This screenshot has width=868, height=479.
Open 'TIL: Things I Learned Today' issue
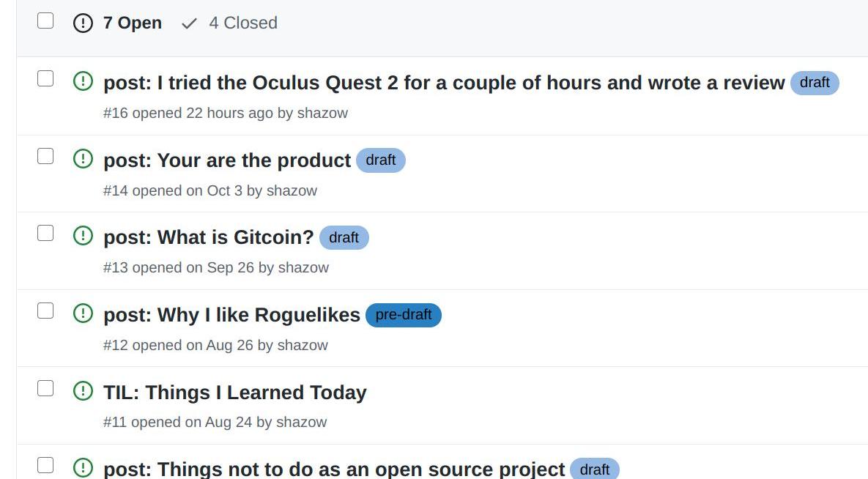pyautogui.click(x=234, y=393)
